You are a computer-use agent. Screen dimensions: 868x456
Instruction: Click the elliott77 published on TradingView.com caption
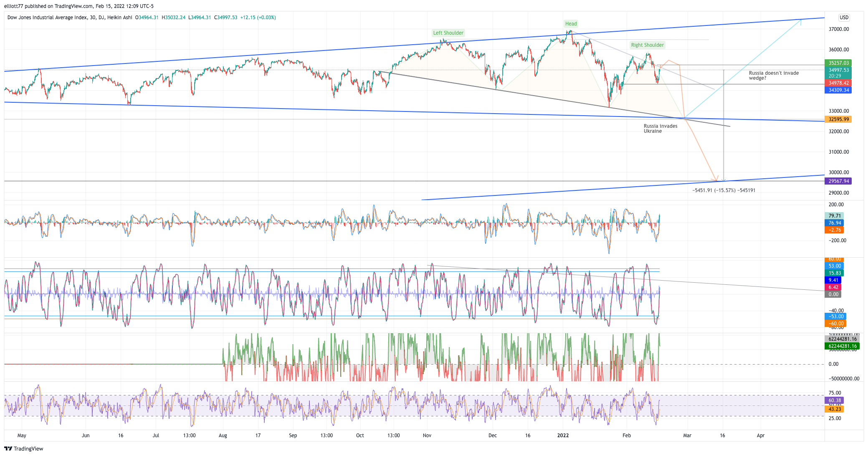coord(79,6)
